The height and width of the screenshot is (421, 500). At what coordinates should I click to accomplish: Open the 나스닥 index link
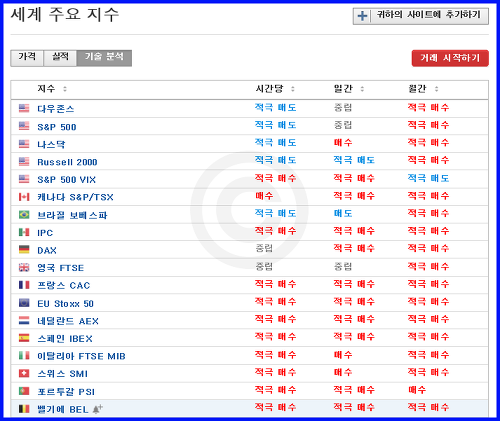pos(51,144)
